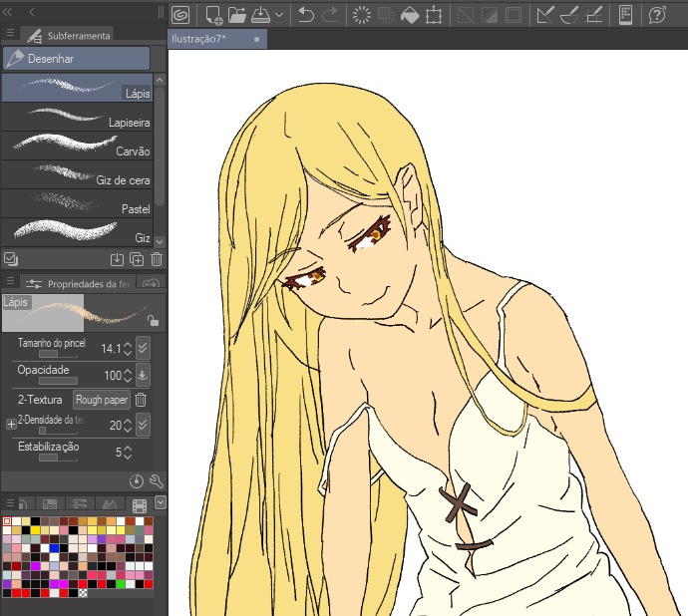Open Clip Studio support help icon
688x616 pixels.
coord(657,15)
